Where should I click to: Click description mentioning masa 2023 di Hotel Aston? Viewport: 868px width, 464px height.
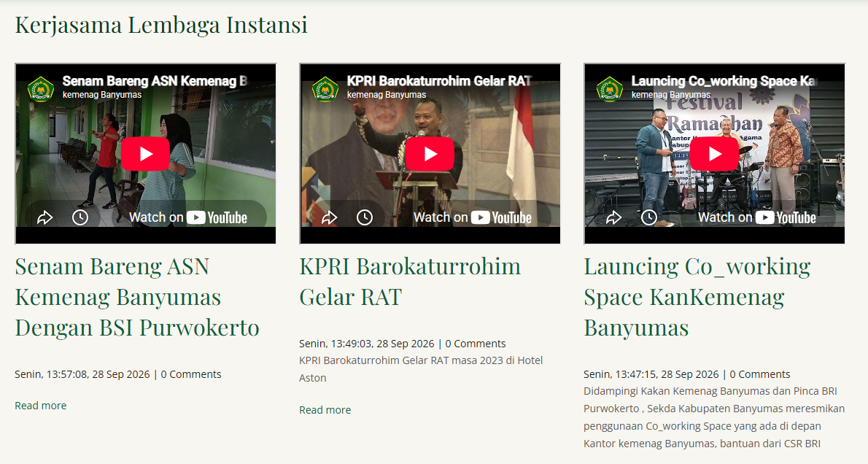coord(422,369)
